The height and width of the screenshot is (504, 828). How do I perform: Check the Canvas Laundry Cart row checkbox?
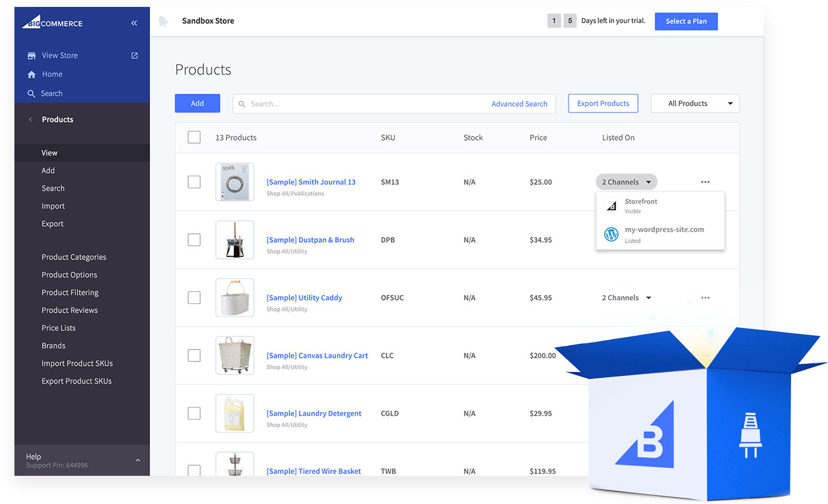pos(194,355)
